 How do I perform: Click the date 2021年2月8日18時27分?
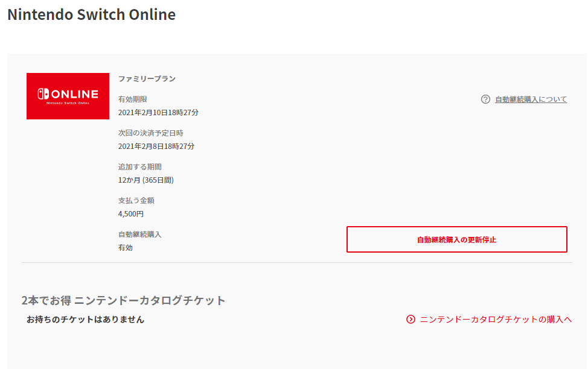tap(156, 146)
